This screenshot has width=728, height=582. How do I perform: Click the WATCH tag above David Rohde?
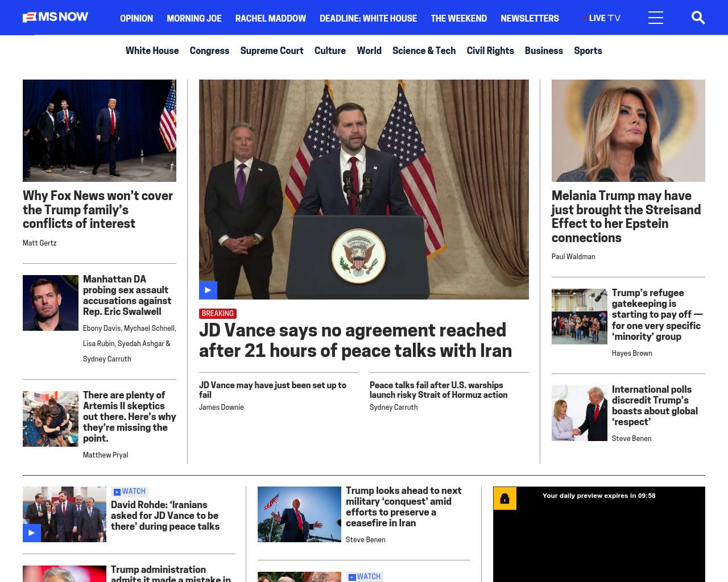coord(130,492)
